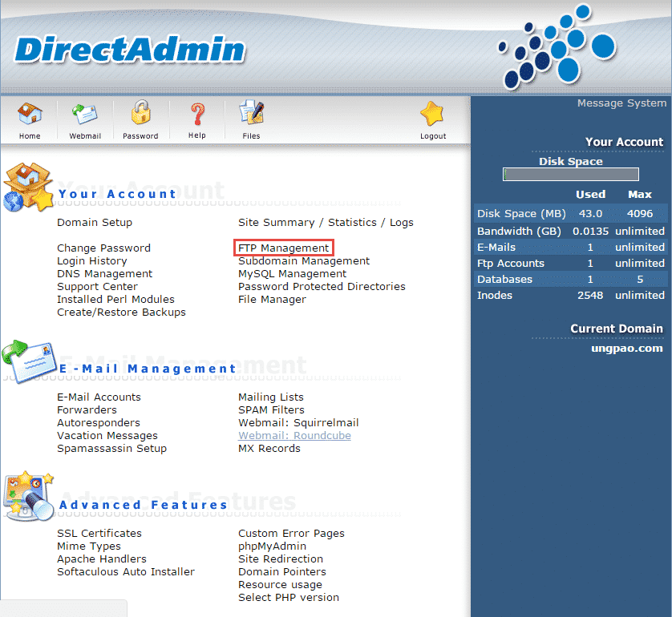
Task: Open Select PHP version
Action: point(289,598)
